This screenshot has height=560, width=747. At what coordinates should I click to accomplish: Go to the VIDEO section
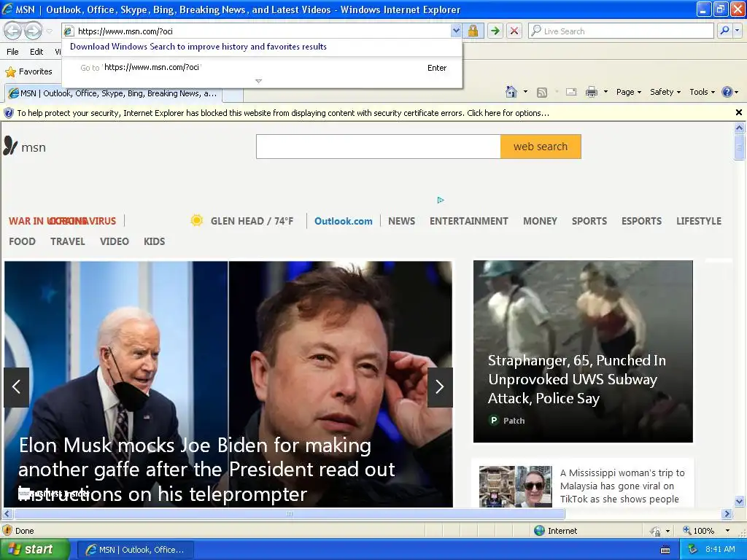pos(115,241)
